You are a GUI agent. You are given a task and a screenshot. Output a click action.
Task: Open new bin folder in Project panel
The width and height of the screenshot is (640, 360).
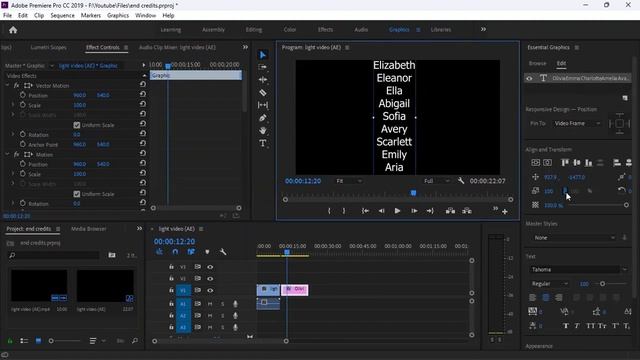point(112,255)
